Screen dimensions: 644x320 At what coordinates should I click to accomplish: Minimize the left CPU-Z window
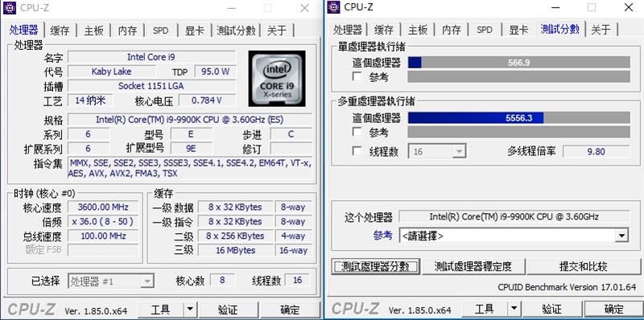point(232,8)
